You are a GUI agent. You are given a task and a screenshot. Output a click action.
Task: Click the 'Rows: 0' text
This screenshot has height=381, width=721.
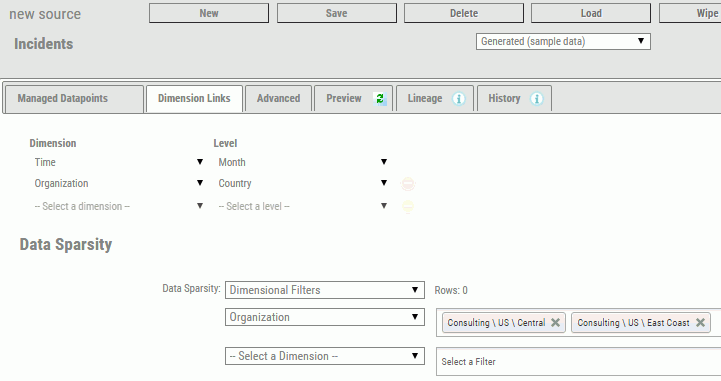click(451, 290)
